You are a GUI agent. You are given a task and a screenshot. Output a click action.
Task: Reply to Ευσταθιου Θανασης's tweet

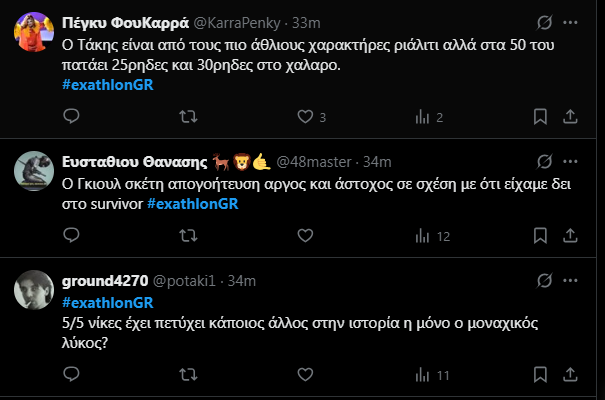pyautogui.click(x=71, y=237)
